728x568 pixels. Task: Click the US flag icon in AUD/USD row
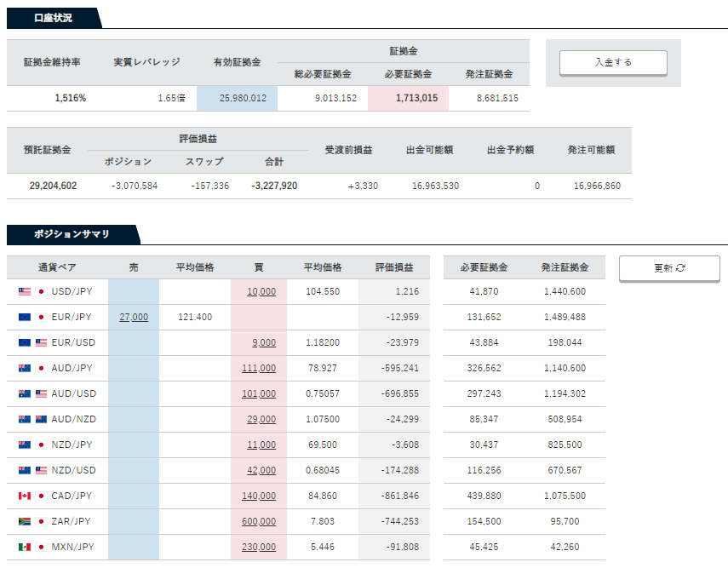(42, 393)
